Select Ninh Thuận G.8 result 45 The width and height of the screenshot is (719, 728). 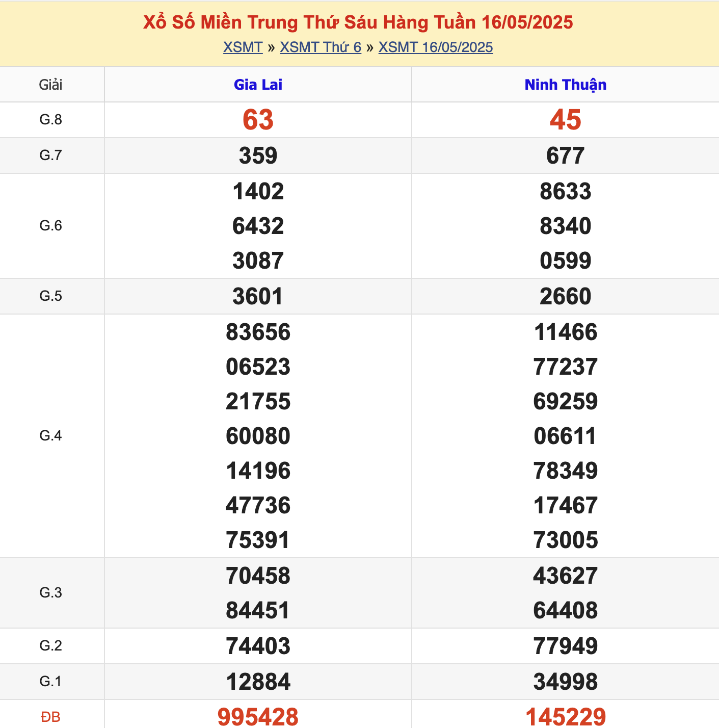[x=566, y=120]
